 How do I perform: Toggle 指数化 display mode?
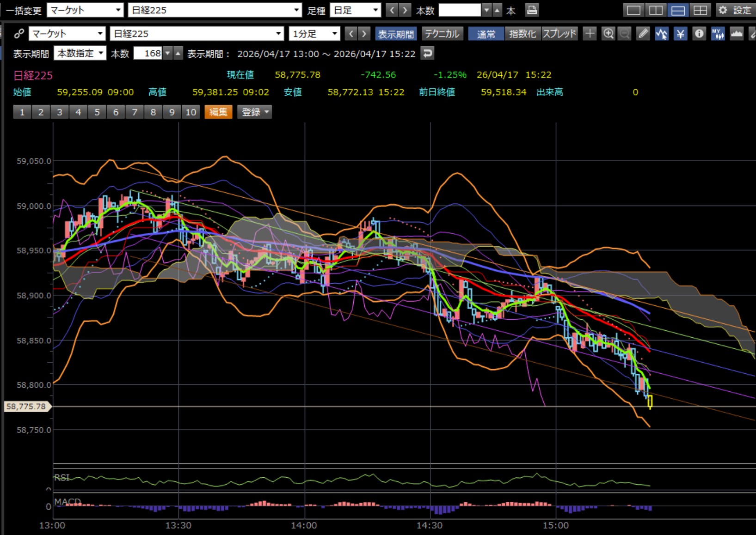[x=522, y=34]
